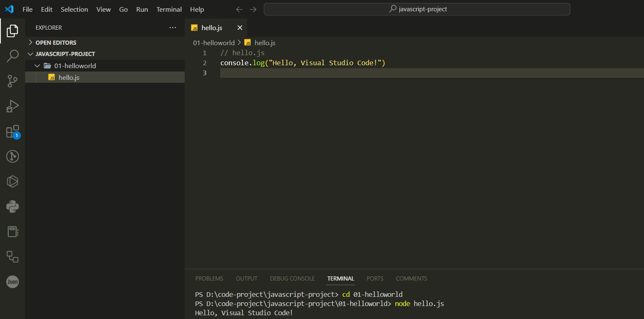The width and height of the screenshot is (644, 319).
Task: Click the 01-helloworld folder icon
Action: [47, 66]
